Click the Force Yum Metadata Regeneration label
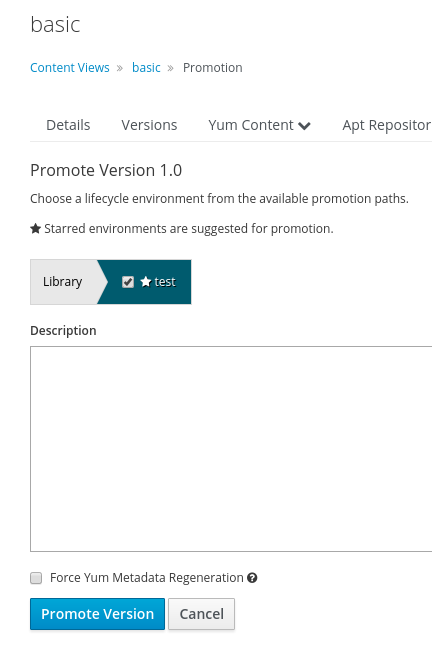The height and width of the screenshot is (660, 432). [147, 578]
